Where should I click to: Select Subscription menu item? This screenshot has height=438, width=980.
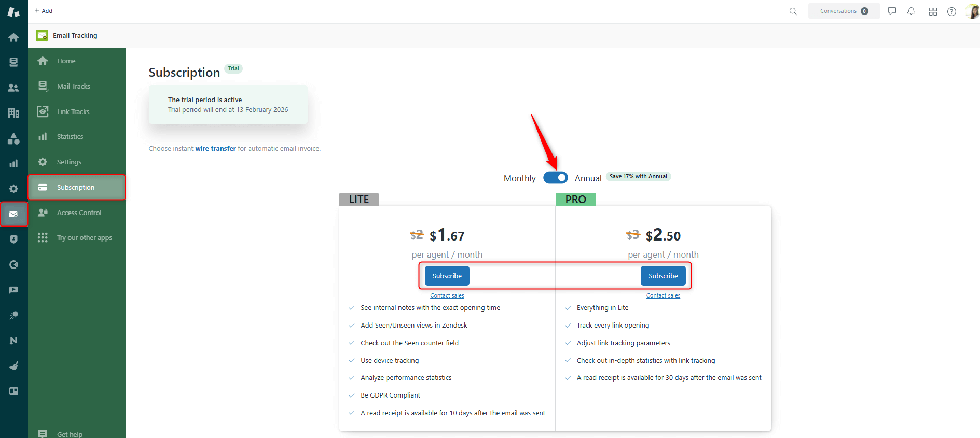coord(77,187)
